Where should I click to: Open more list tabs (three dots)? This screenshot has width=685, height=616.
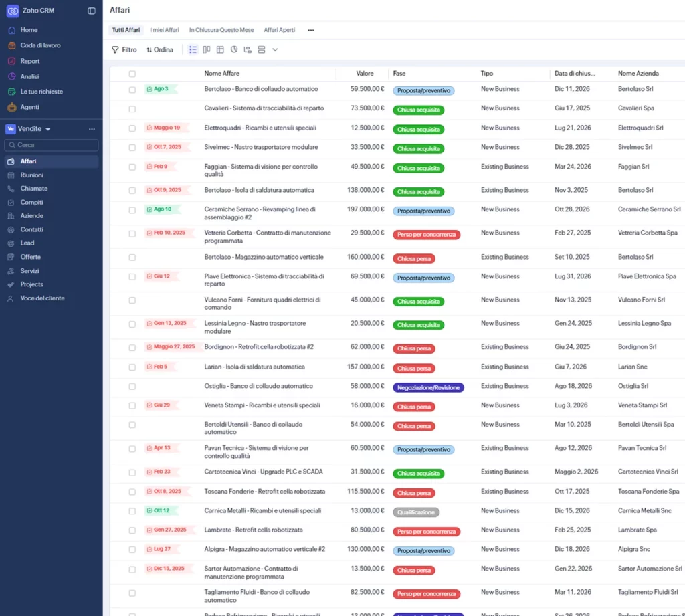(310, 30)
